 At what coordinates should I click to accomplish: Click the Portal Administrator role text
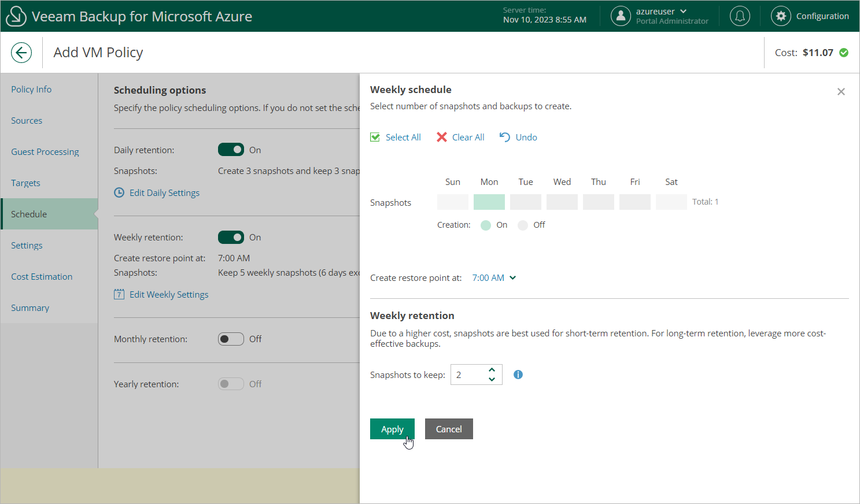(672, 21)
